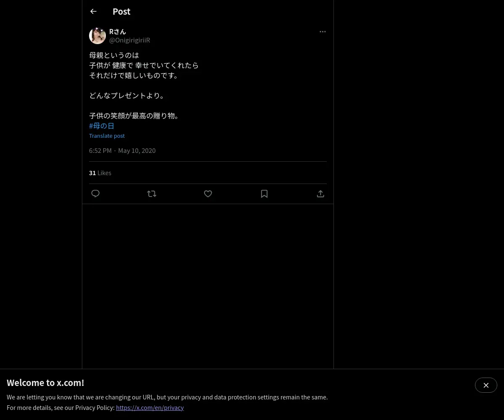504x420 pixels.
Task: Click the Welcome to x.com! heading
Action: [x=45, y=383]
